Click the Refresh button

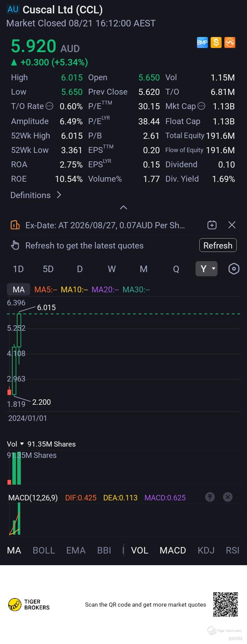[218, 245]
